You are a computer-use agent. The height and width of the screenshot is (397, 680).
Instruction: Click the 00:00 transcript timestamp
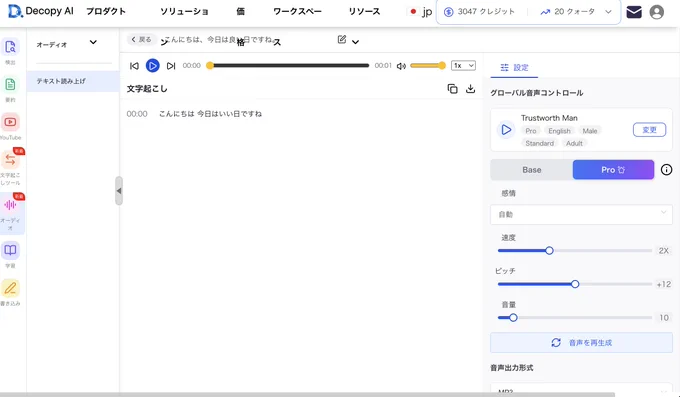(137, 114)
